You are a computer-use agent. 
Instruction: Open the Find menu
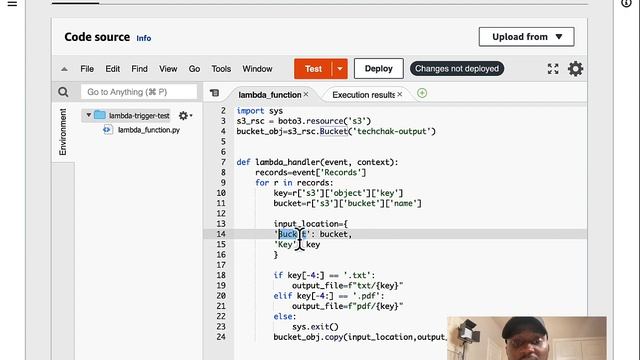click(x=139, y=69)
